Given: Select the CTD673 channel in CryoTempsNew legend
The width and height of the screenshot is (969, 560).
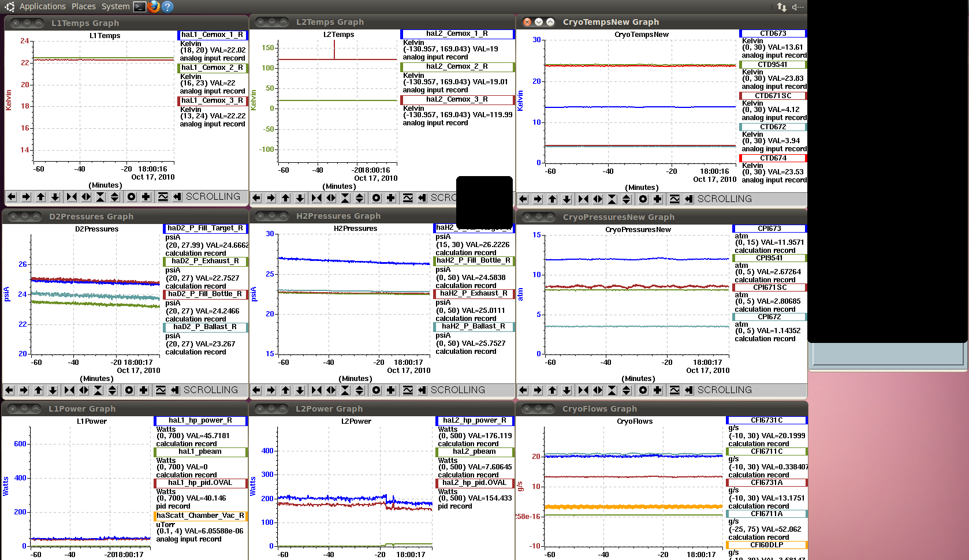Looking at the screenshot, I should (773, 33).
